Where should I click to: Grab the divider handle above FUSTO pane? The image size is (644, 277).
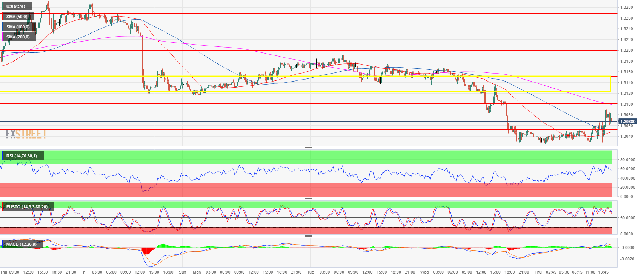(309, 199)
